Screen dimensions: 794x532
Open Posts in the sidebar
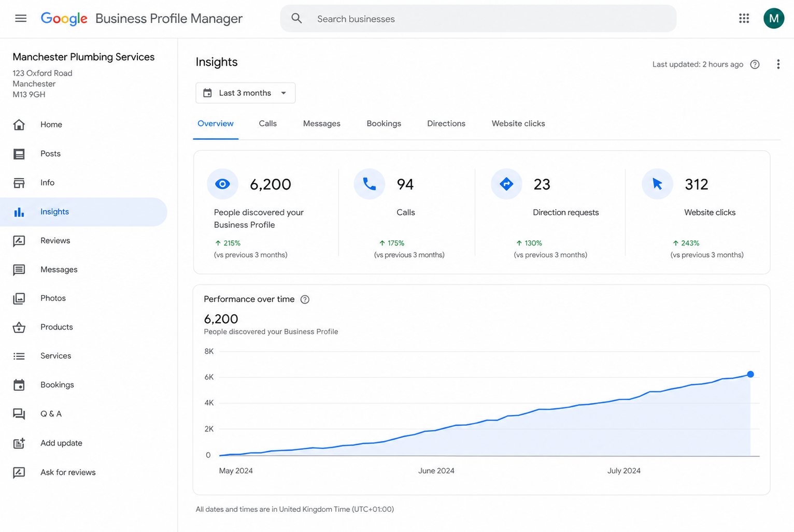pos(50,154)
